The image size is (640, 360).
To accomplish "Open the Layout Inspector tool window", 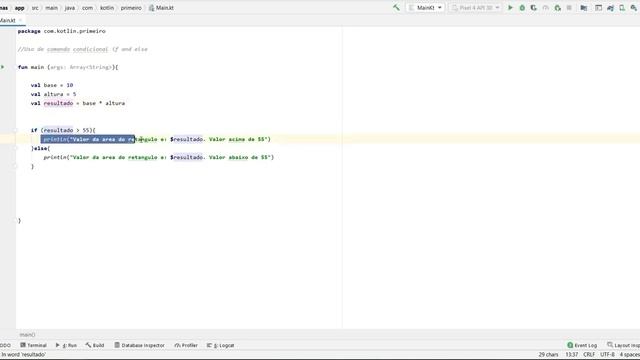I will 623,345.
